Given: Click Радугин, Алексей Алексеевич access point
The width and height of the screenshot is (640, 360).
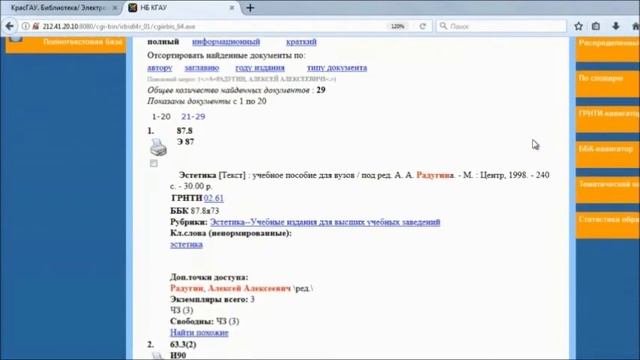Looking at the screenshot, I should tap(230, 289).
